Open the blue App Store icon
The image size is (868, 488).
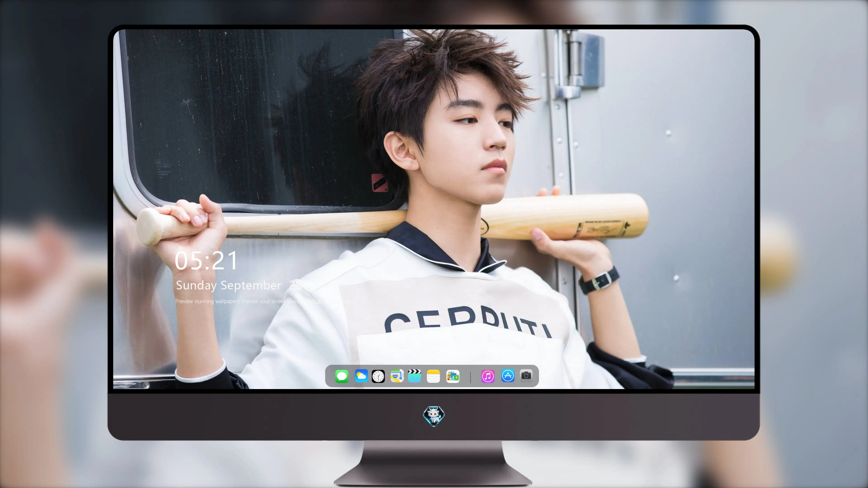pyautogui.click(x=508, y=376)
